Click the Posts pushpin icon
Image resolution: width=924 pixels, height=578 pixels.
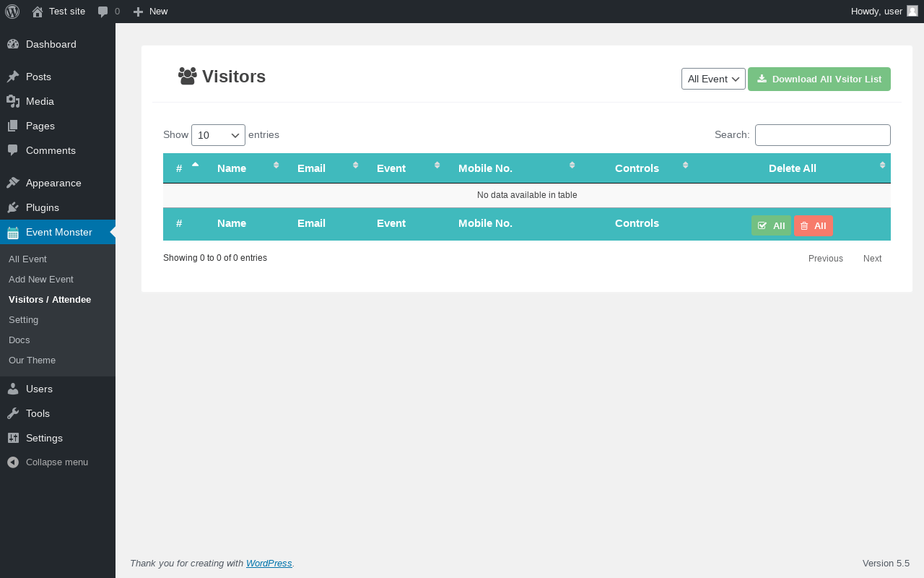pos(13,77)
